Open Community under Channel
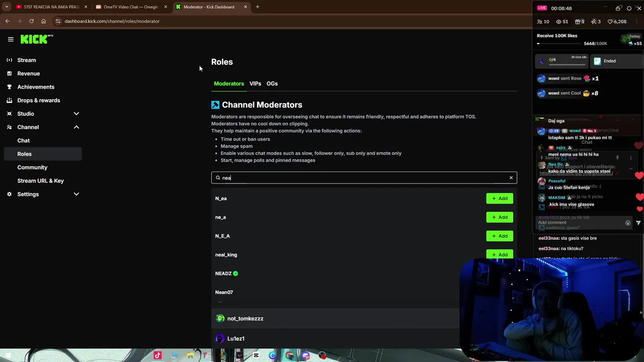The height and width of the screenshot is (362, 644). click(32, 167)
